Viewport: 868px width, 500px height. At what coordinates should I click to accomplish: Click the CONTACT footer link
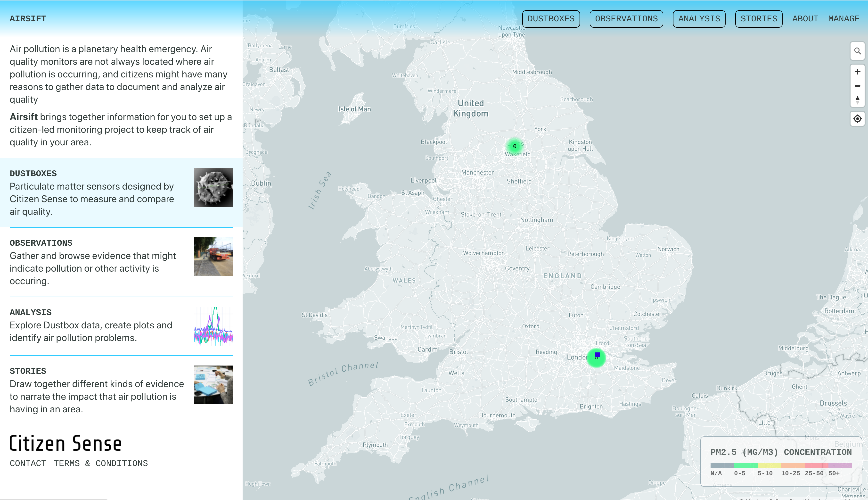point(28,463)
